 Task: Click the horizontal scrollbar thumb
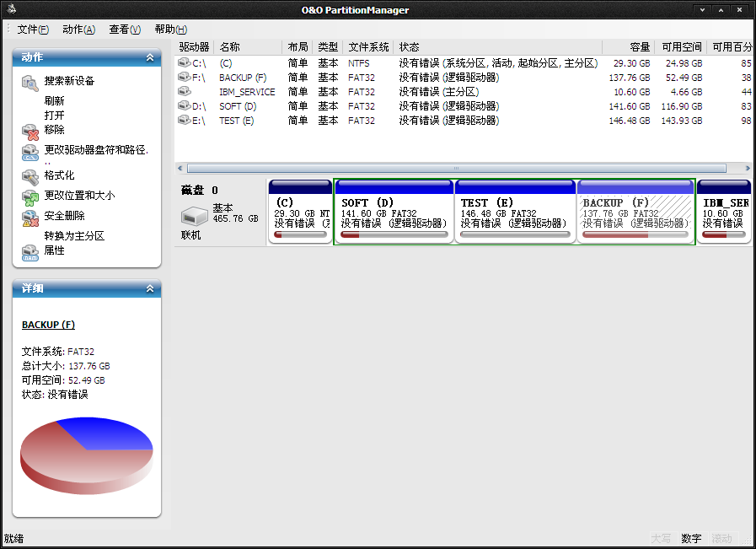pyautogui.click(x=456, y=169)
